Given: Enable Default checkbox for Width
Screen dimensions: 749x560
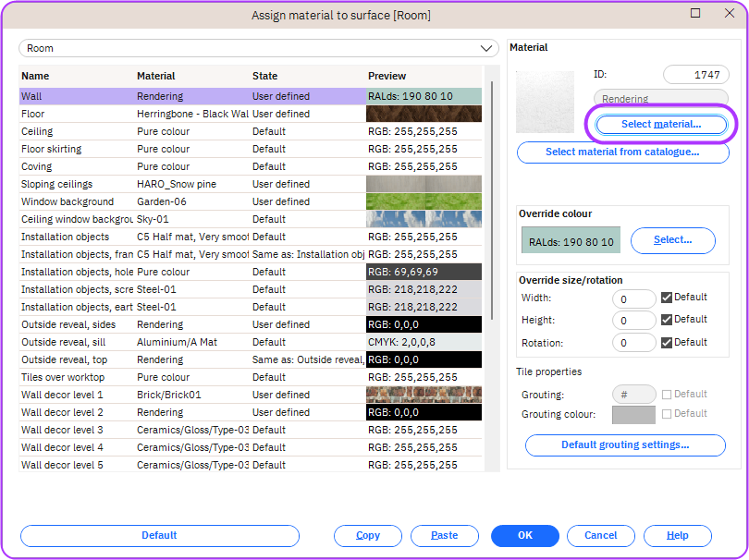Looking at the screenshot, I should pos(667,298).
